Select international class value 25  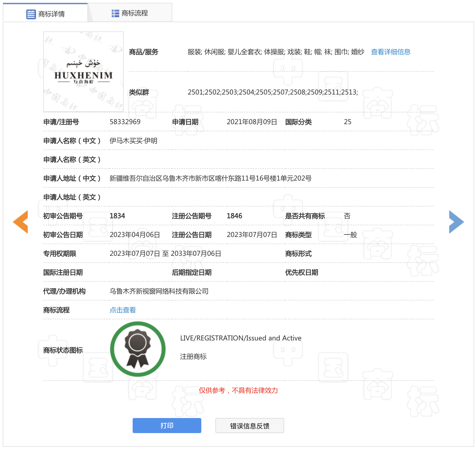(x=347, y=122)
